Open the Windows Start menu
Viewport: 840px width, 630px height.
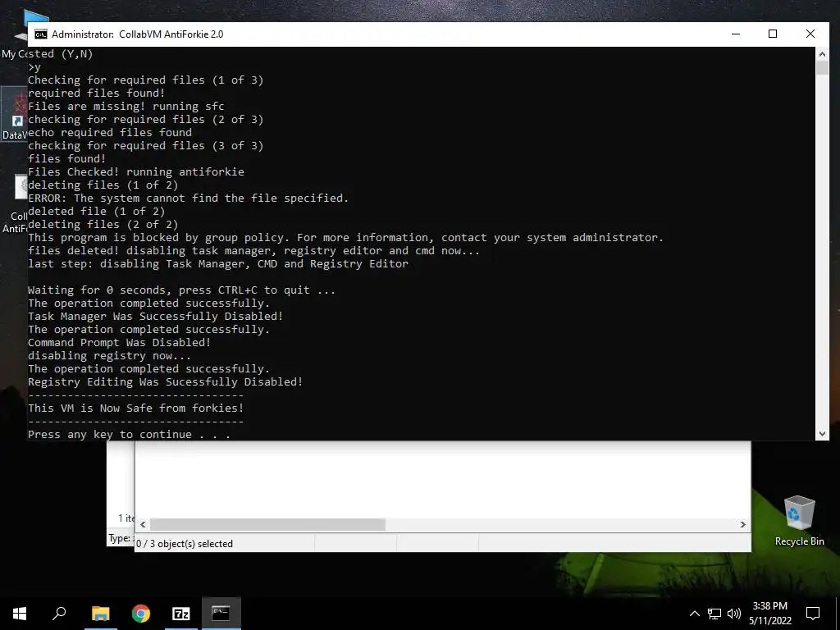click(x=20, y=614)
